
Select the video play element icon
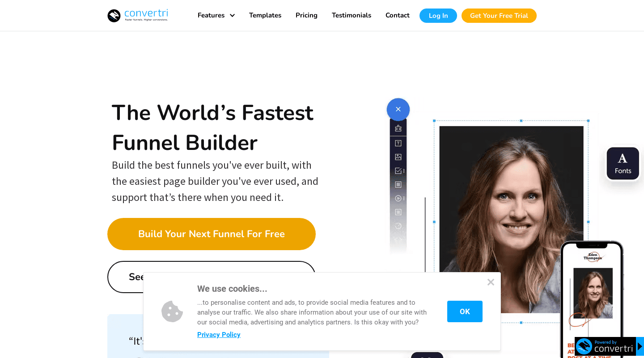pyautogui.click(x=398, y=198)
